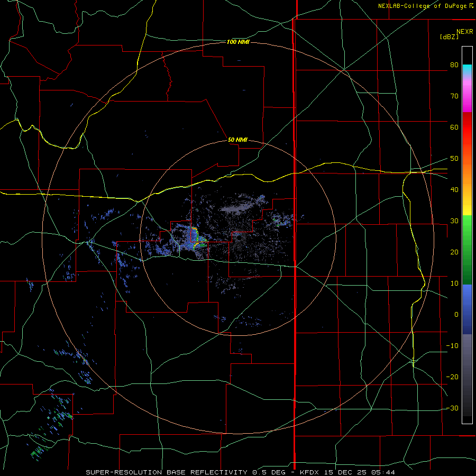The image size is (476, 476).
Task: Click the 70 value on dBZ scale
Action: click(x=454, y=96)
